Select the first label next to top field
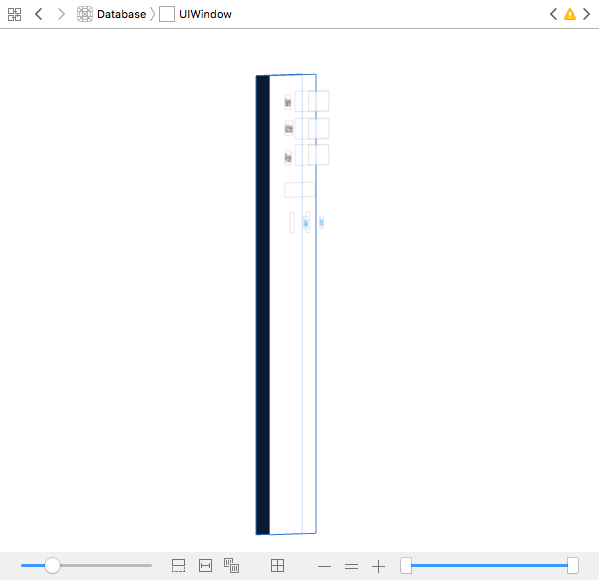Image resolution: width=599 pixels, height=580 pixels. click(288, 102)
